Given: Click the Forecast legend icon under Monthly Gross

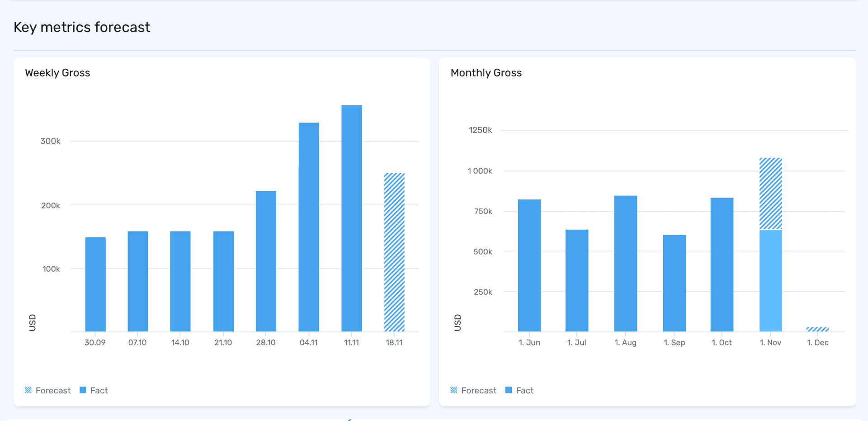Looking at the screenshot, I should [x=453, y=390].
